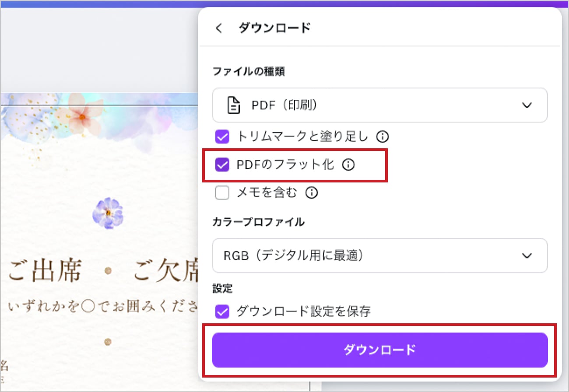Disable the PDFのフラット化 checkbox
This screenshot has height=392, width=569.
pos(222,165)
